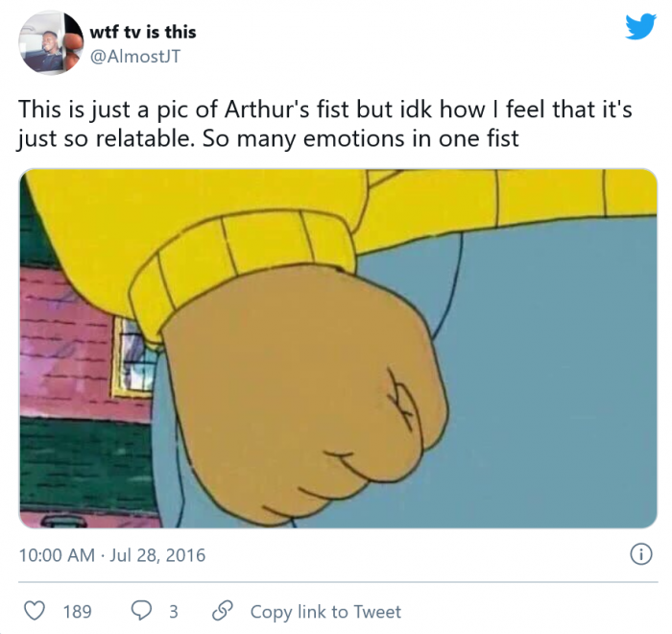
Task: Click the 3 replies count
Action: [174, 611]
